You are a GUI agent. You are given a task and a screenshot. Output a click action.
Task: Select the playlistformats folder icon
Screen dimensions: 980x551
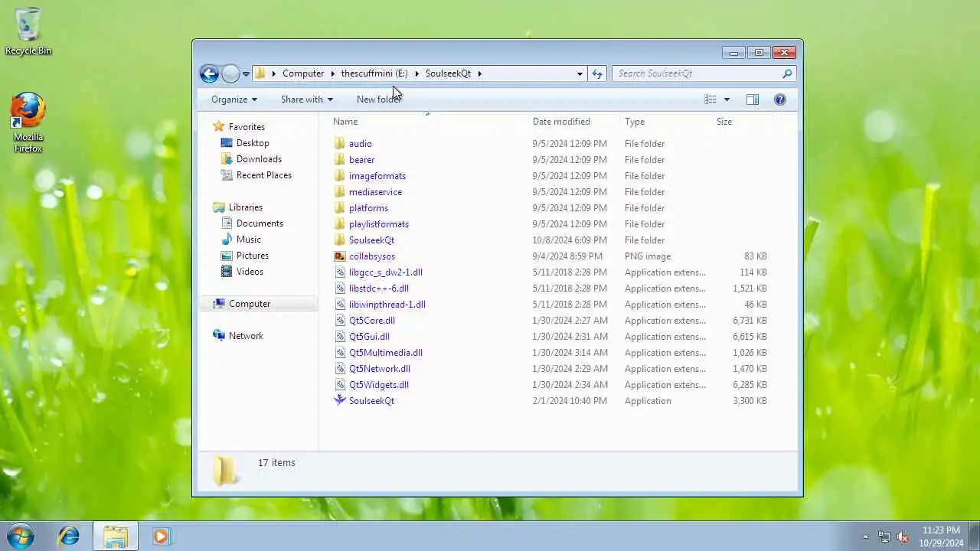click(x=340, y=224)
